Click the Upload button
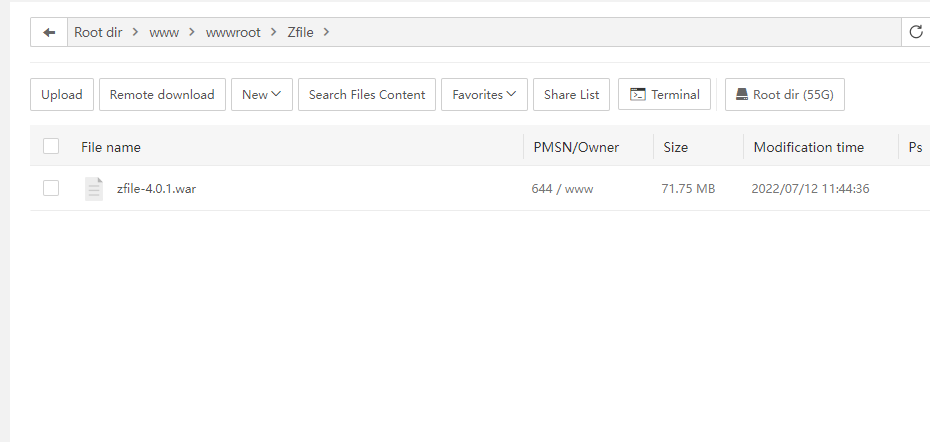 62,95
